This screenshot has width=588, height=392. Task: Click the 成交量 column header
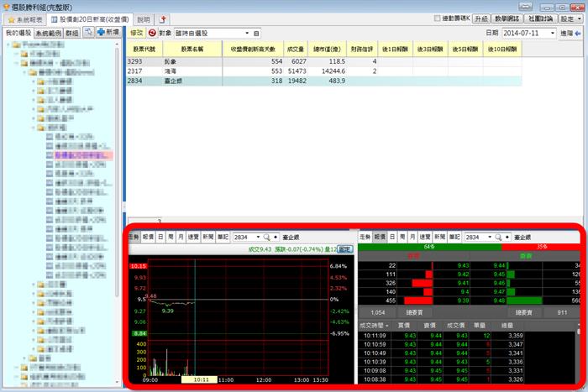[x=296, y=49]
